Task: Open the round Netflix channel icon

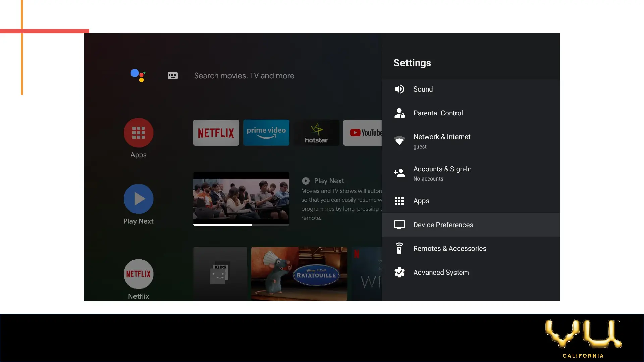Action: tap(139, 274)
